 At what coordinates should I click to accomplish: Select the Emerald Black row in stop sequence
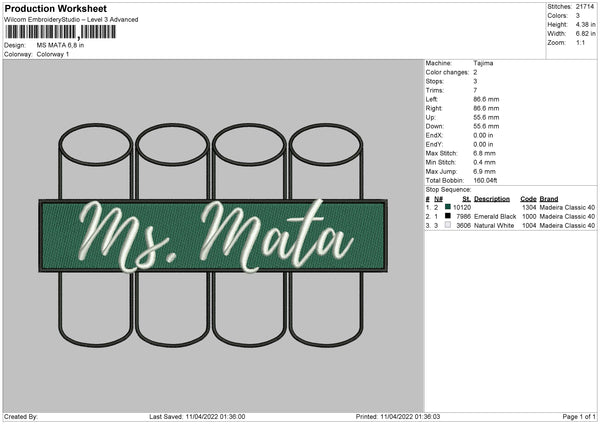click(x=510, y=217)
